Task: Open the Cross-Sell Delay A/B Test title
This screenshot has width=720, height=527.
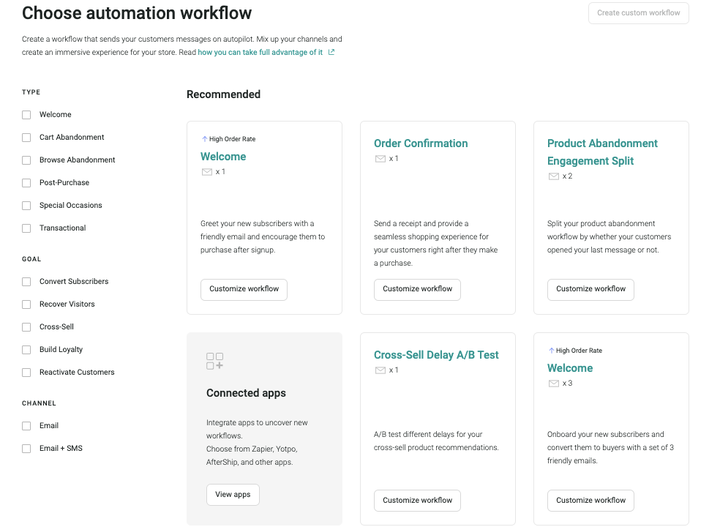Action: click(x=436, y=355)
